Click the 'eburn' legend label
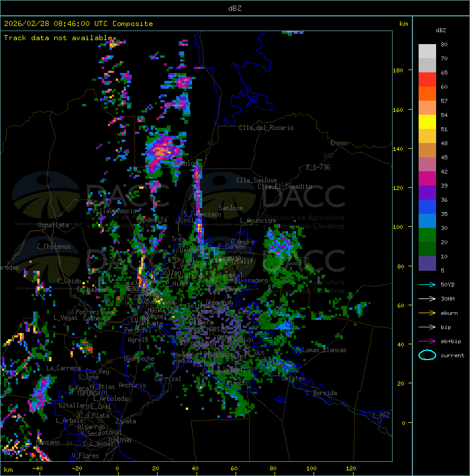 point(449,313)
